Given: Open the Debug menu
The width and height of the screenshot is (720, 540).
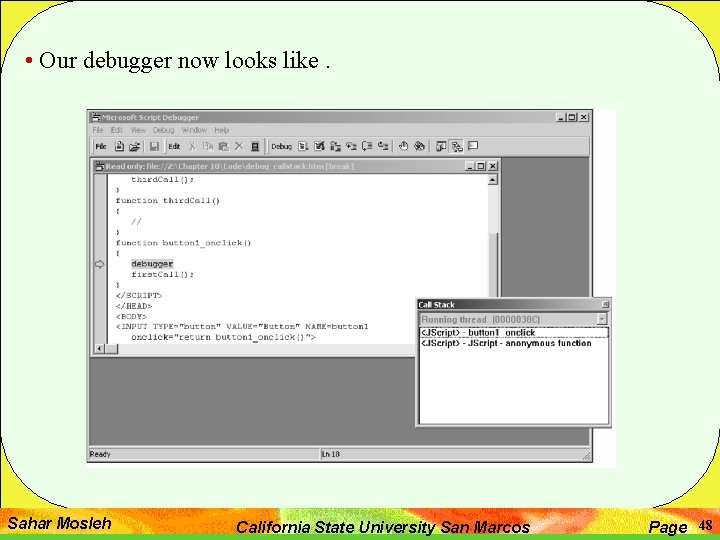Looking at the screenshot, I should 163,130.
